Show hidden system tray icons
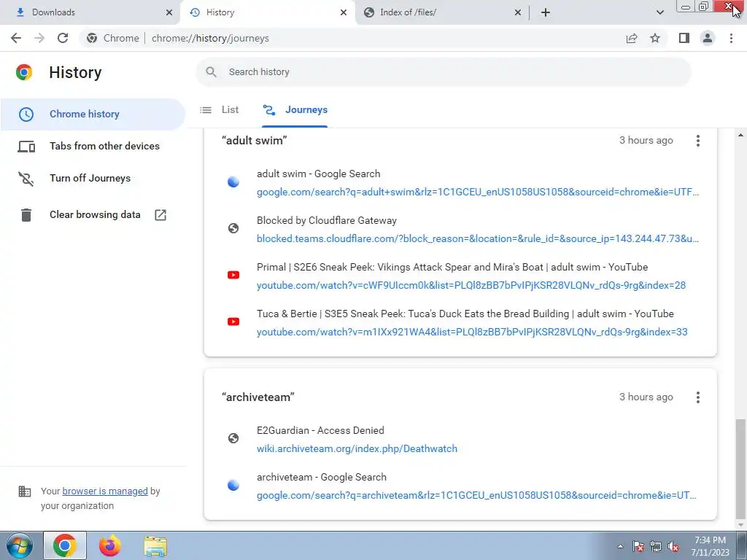747x560 pixels. tap(620, 546)
